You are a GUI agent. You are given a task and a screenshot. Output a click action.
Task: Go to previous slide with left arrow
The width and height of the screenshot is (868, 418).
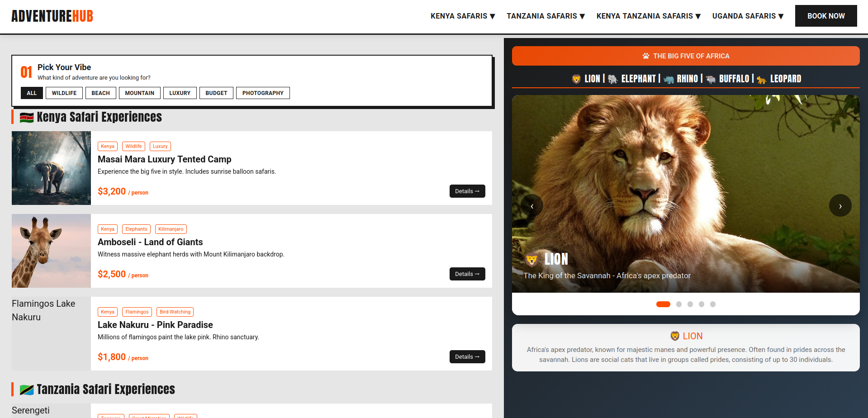pyautogui.click(x=532, y=206)
